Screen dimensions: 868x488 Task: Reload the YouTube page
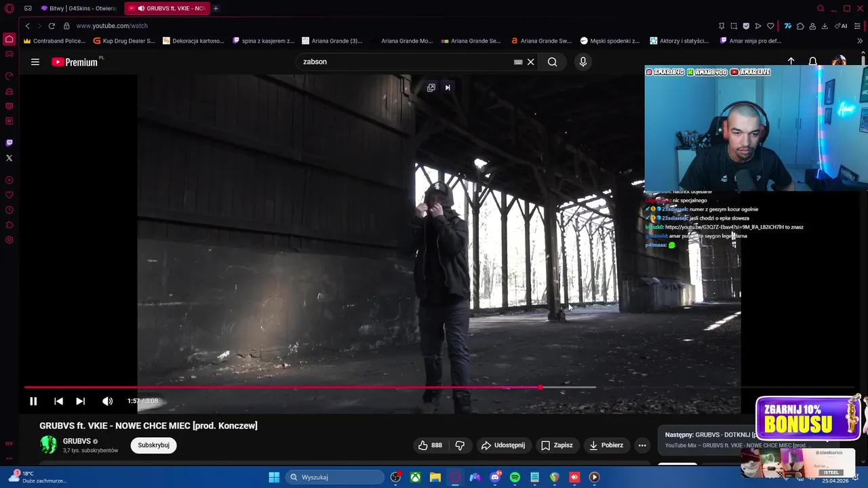pos(52,26)
